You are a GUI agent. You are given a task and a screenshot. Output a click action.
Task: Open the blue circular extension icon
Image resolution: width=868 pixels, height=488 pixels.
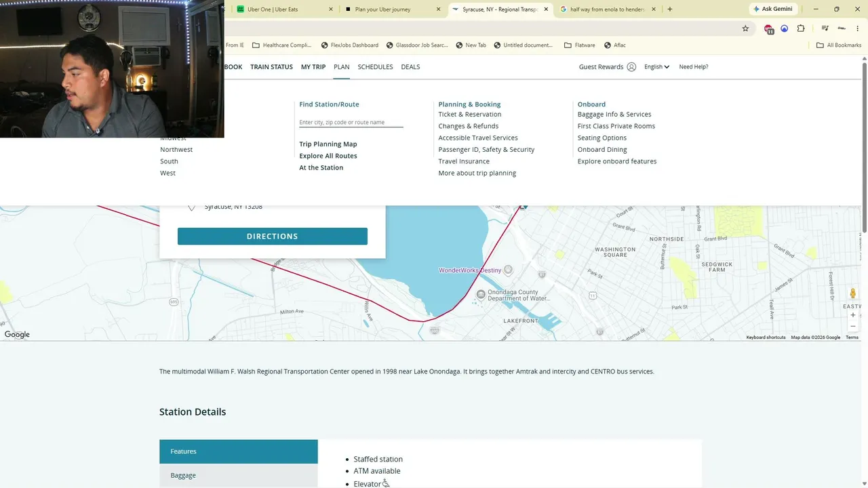tap(785, 28)
